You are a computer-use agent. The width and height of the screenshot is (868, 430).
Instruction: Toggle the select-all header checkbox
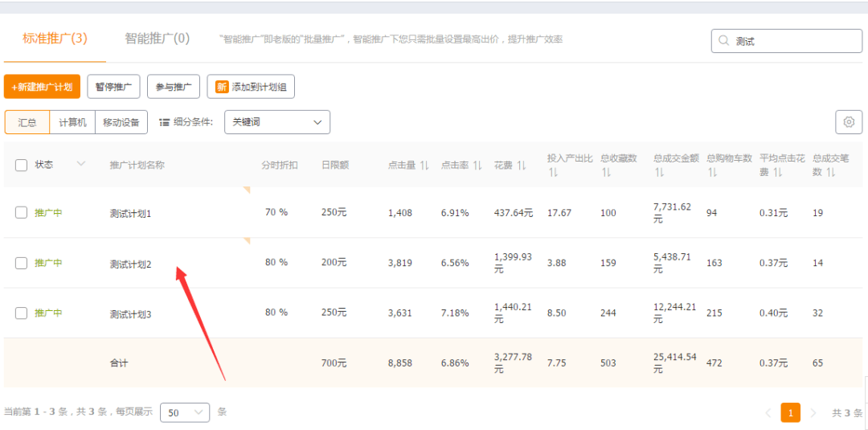(x=22, y=165)
